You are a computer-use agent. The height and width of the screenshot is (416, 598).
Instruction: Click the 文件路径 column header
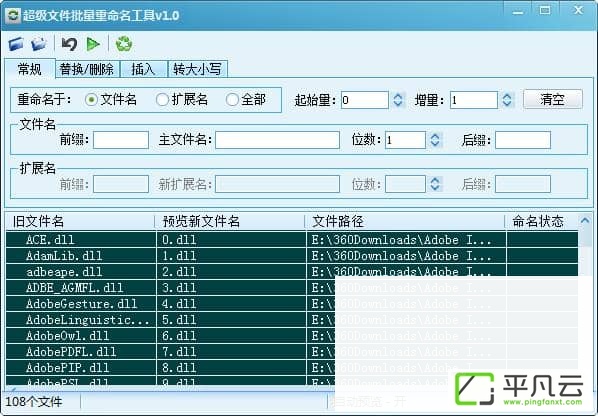click(x=405, y=221)
